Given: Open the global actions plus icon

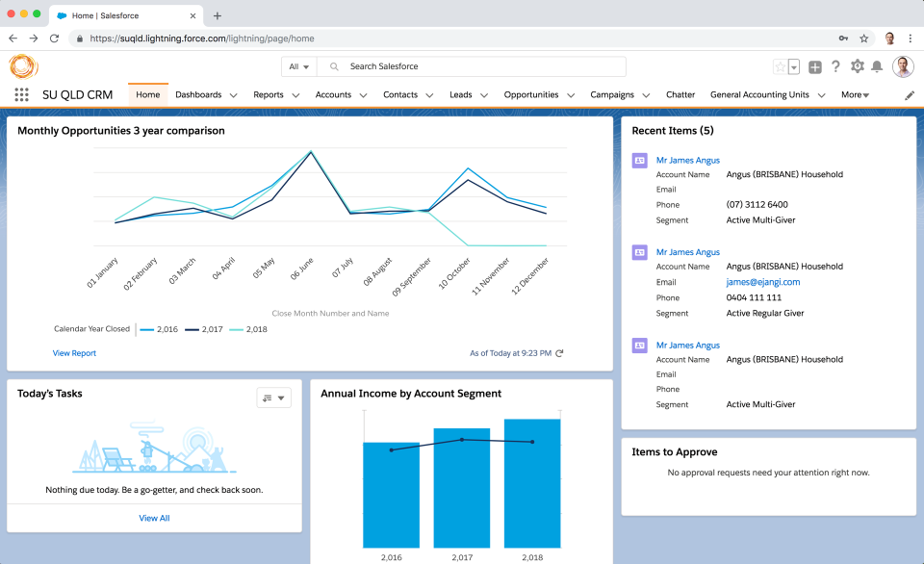Looking at the screenshot, I should click(x=814, y=66).
